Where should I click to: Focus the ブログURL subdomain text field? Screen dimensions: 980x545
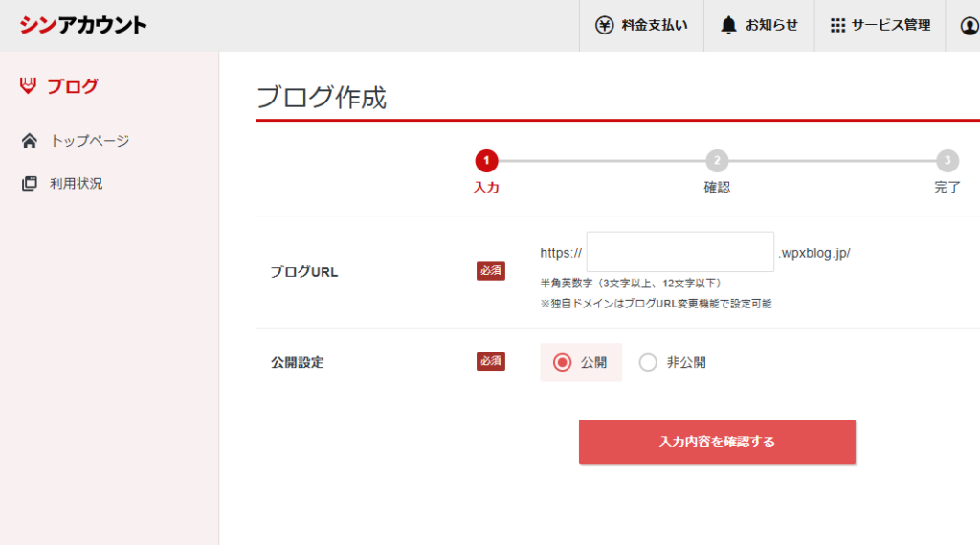[x=679, y=252]
